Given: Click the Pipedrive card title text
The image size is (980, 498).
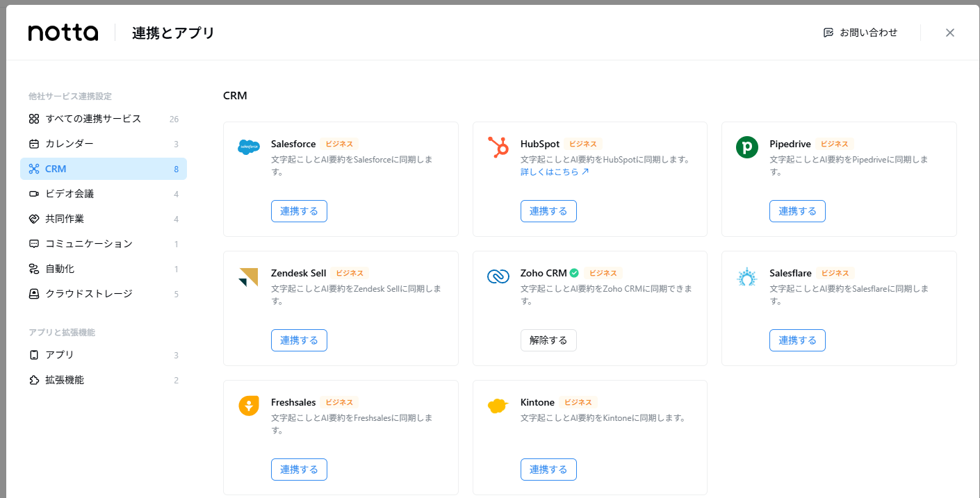Looking at the screenshot, I should point(790,144).
